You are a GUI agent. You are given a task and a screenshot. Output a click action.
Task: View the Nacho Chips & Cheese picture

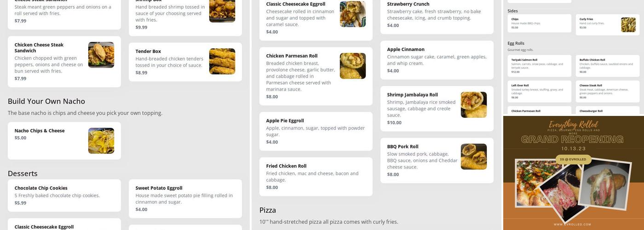(x=101, y=141)
